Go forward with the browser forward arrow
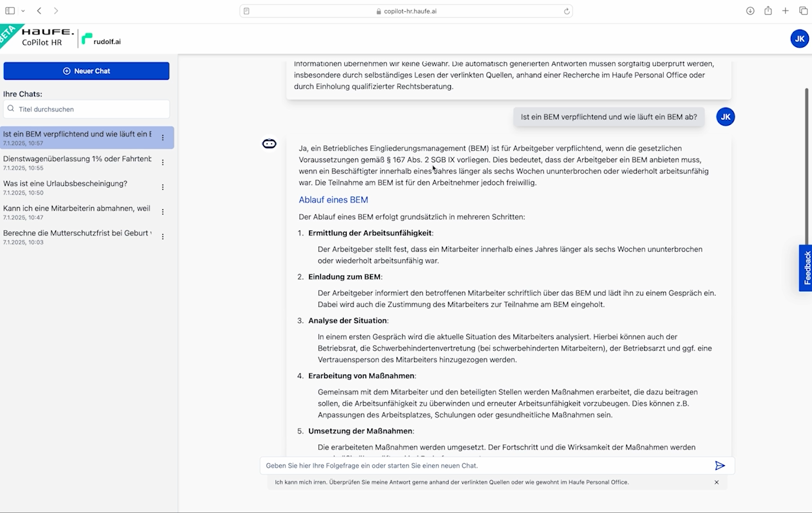This screenshot has height=513, width=812. 56,11
